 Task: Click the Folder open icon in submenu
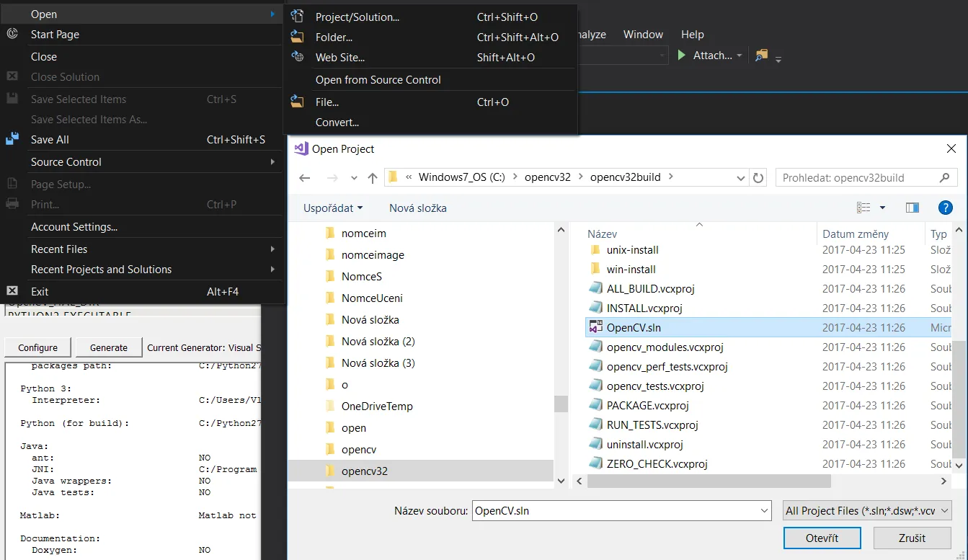[x=298, y=37]
